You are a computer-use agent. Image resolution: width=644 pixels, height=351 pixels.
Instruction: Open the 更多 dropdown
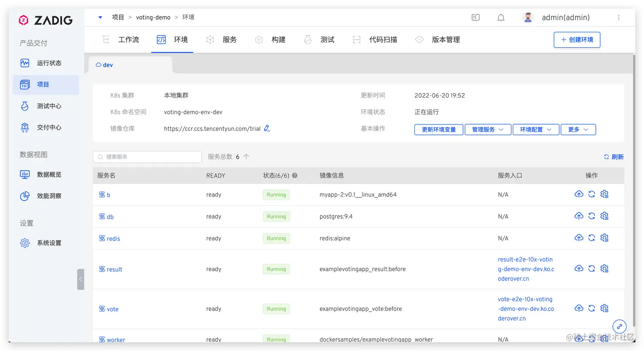[x=578, y=129]
